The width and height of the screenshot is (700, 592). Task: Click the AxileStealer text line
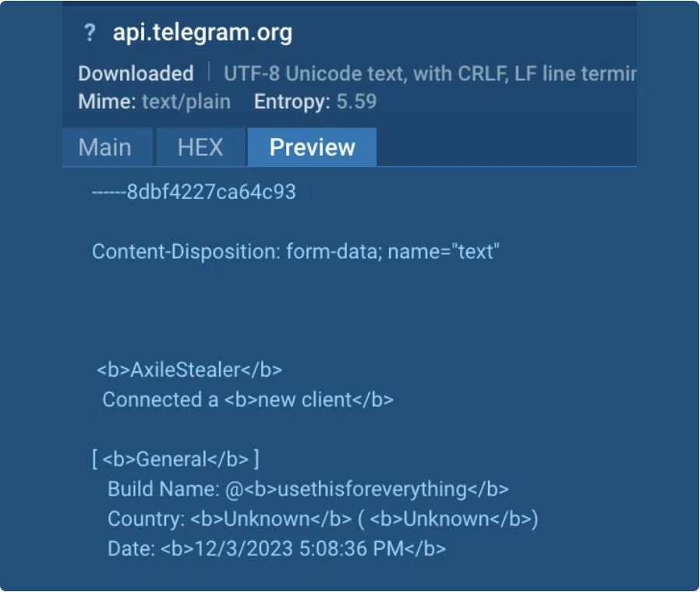click(189, 370)
